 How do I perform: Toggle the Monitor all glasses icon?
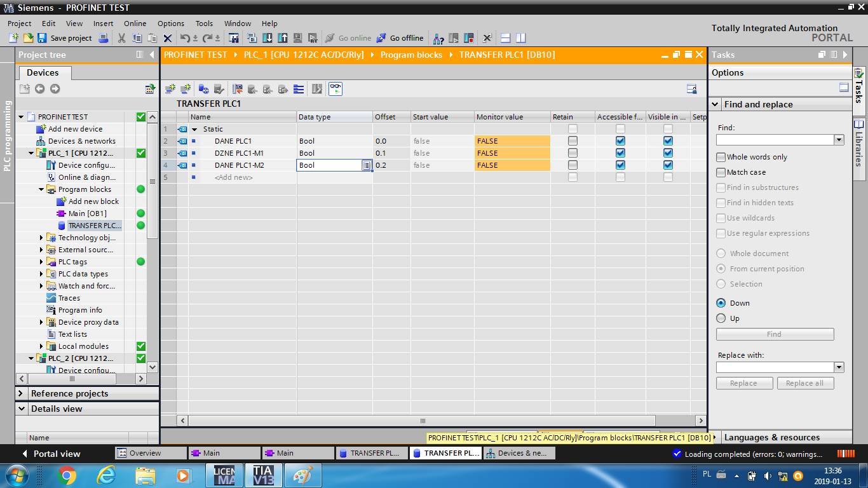(x=336, y=89)
